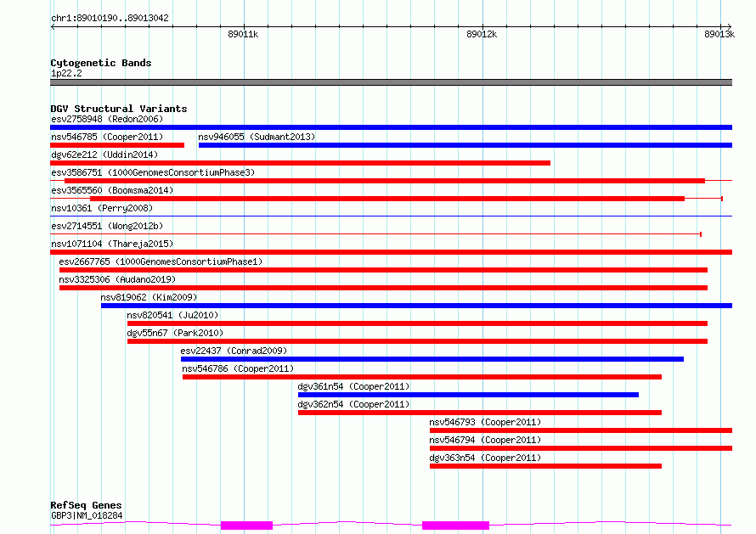Select nsv3325306 (Audano2019) label
This screenshot has width=756, height=534.
tap(117, 279)
